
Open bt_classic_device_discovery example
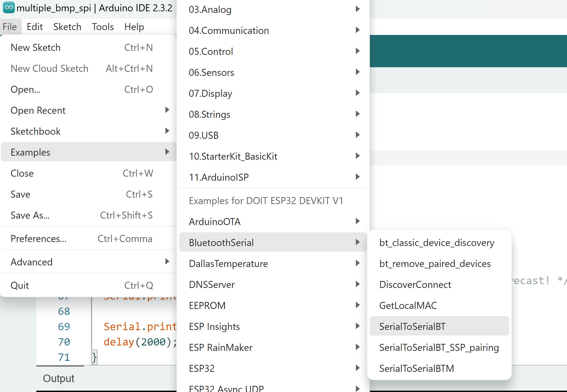(x=439, y=243)
